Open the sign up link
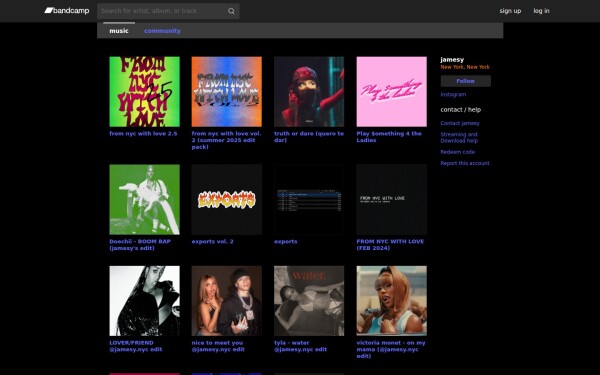 510,11
